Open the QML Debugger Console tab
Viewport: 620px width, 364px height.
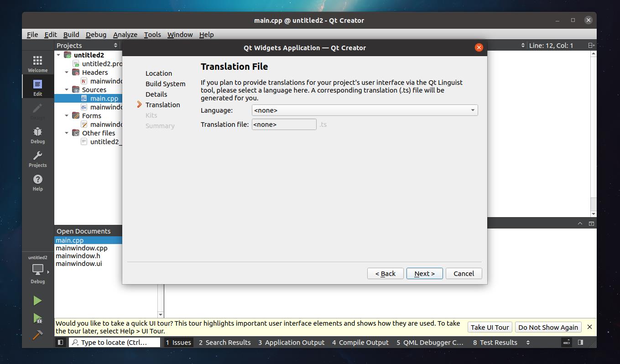(430, 342)
